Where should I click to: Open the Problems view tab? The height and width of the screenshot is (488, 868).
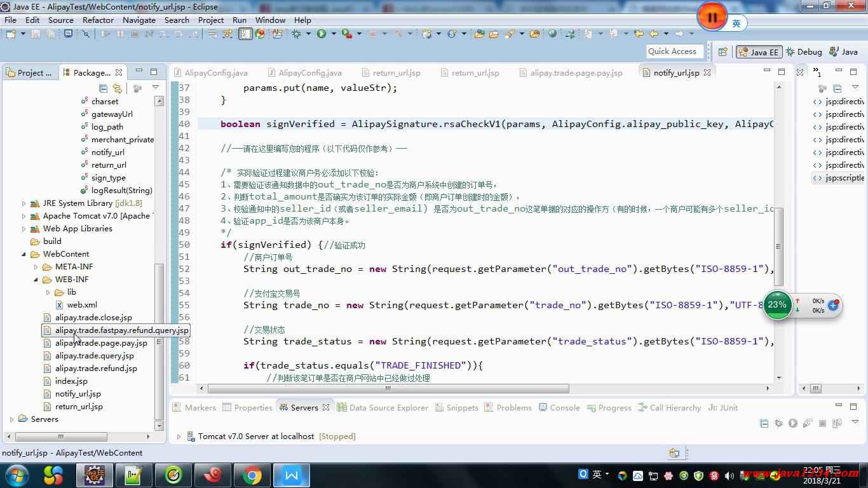click(x=508, y=408)
